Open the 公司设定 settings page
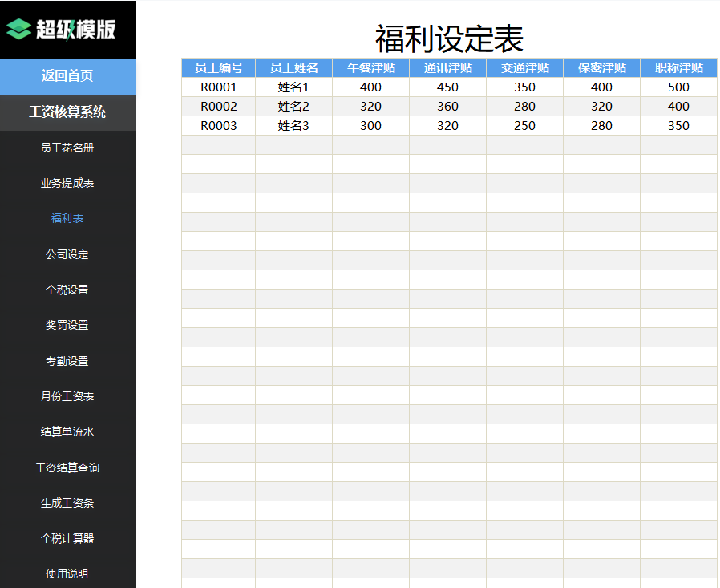 pyautogui.click(x=68, y=254)
